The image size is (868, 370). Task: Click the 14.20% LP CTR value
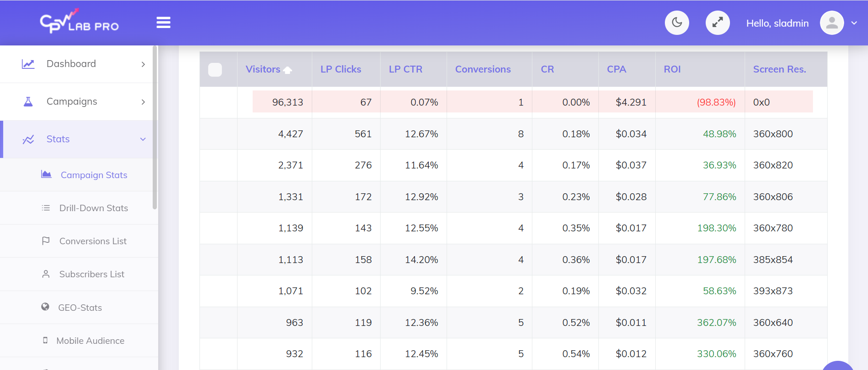(x=421, y=259)
